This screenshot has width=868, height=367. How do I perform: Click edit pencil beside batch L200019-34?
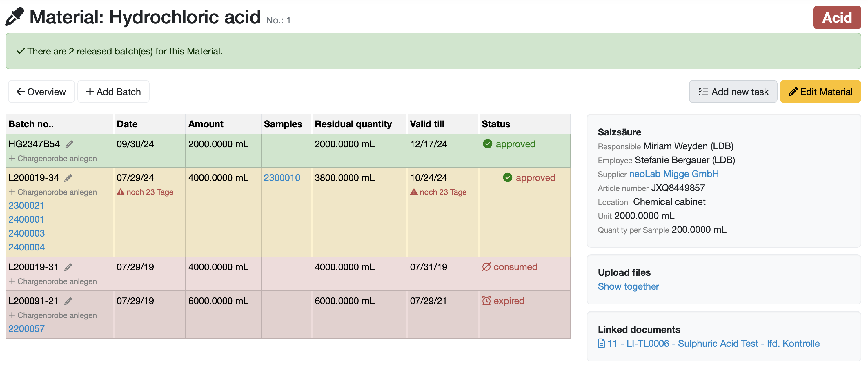pyautogui.click(x=68, y=178)
